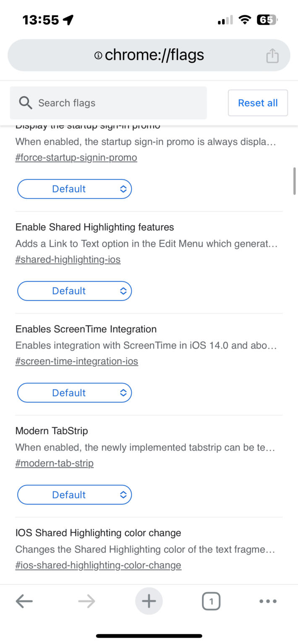298x644 pixels.
Task: Open the #ios-shared-highlighting-color-change link
Action: [98, 565]
